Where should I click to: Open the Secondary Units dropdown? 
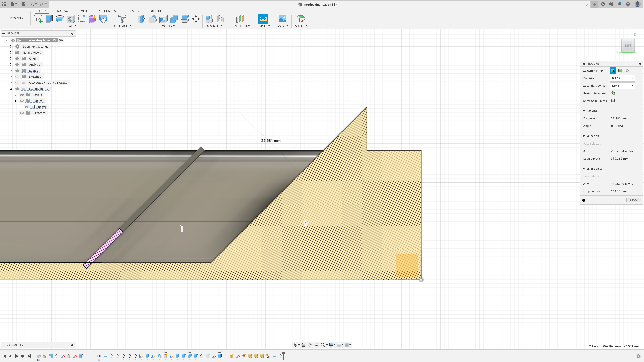[x=622, y=86]
